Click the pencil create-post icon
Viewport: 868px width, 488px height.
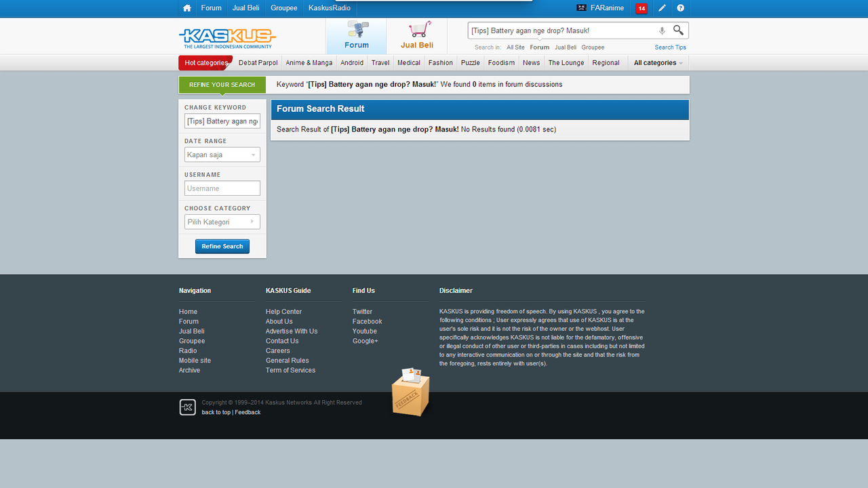[x=663, y=8]
